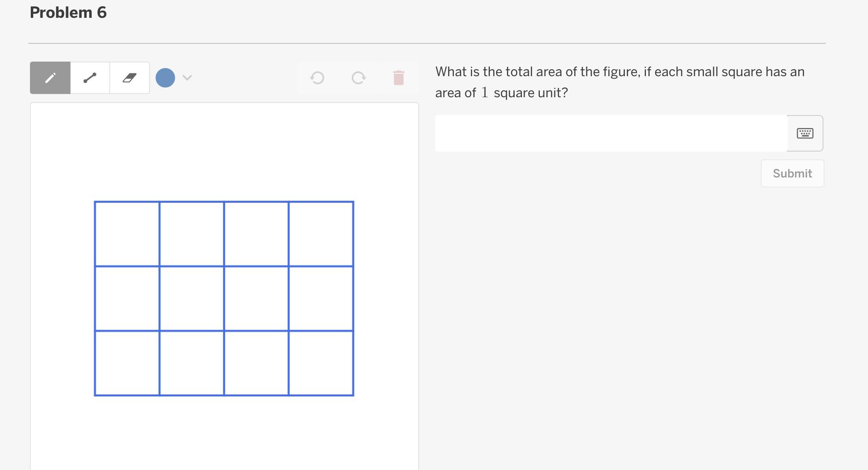Clear the sketch with the trash icon
This screenshot has height=470, width=868.
pos(399,78)
